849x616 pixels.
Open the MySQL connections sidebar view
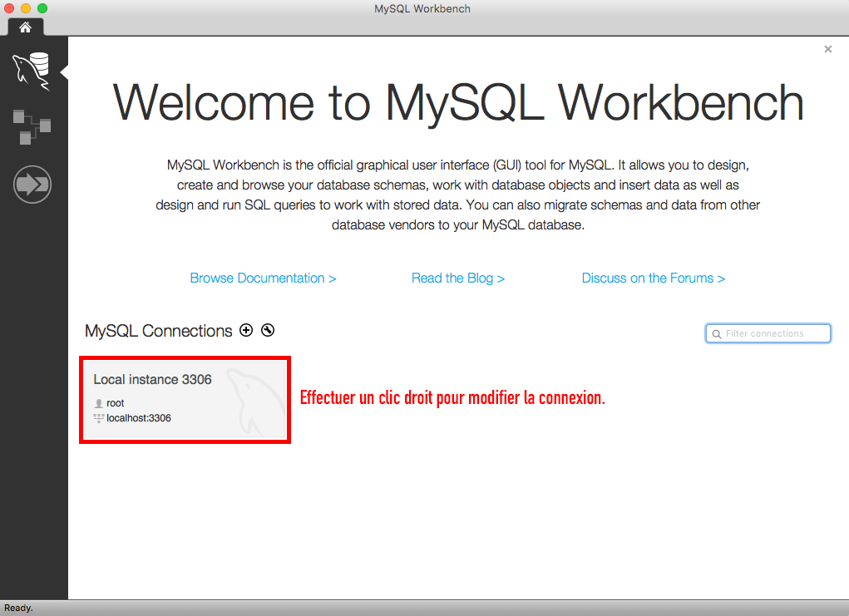click(32, 70)
